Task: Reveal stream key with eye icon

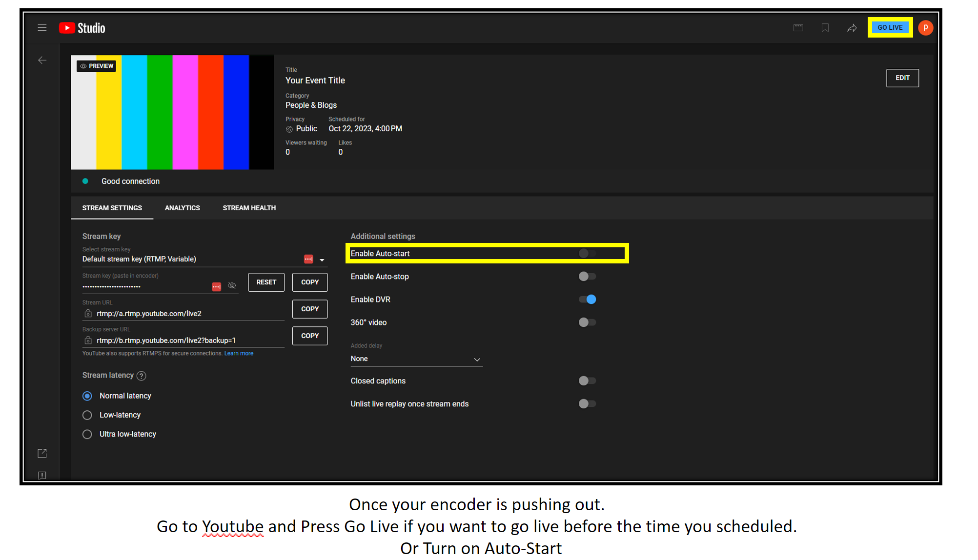Action: (232, 286)
